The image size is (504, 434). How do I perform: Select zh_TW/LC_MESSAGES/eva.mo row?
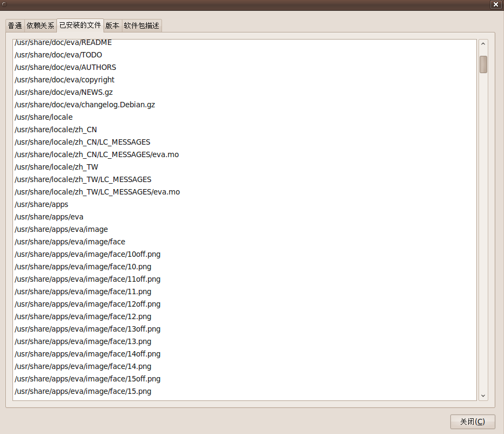coord(244,192)
